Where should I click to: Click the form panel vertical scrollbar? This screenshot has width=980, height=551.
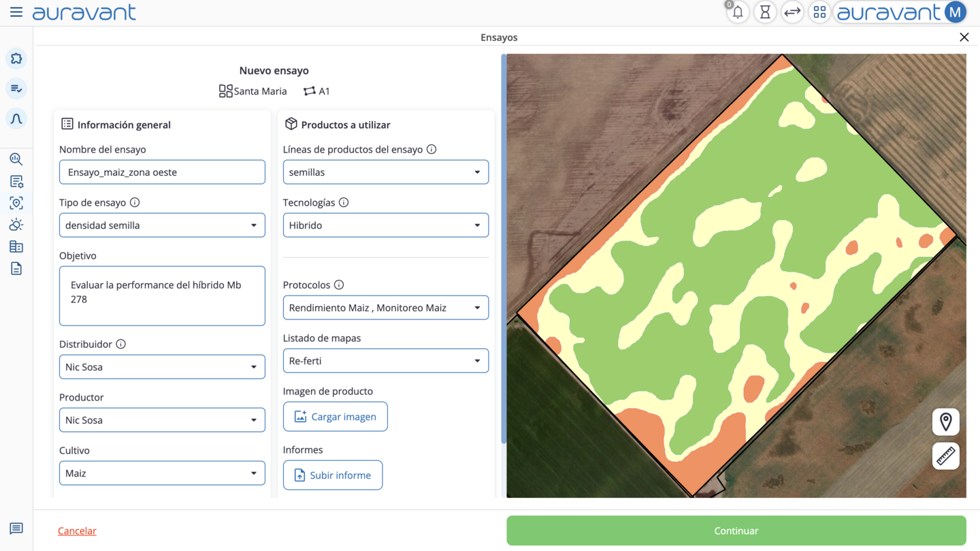[504, 249]
